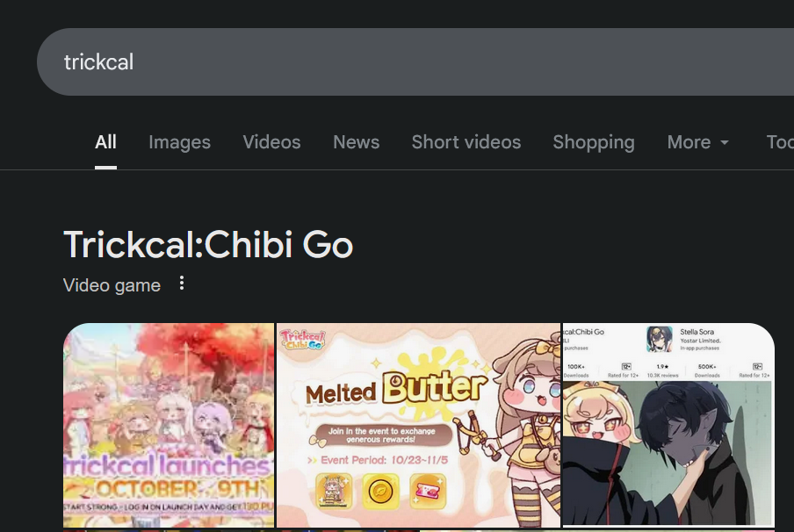Click the Video game subtitle label
Screen dimensions: 794x532
(112, 285)
